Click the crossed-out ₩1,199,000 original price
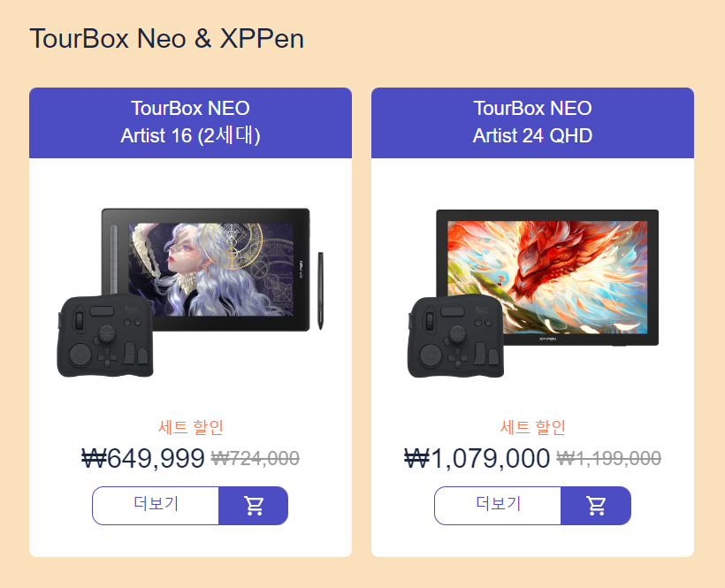725x588 pixels. pyautogui.click(x=608, y=459)
